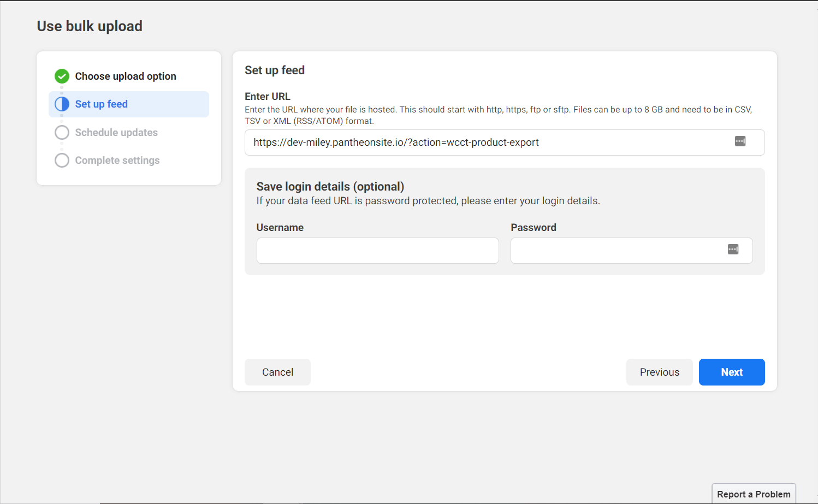This screenshot has height=504, width=818.
Task: Click Previous to go back
Action: 659,372
